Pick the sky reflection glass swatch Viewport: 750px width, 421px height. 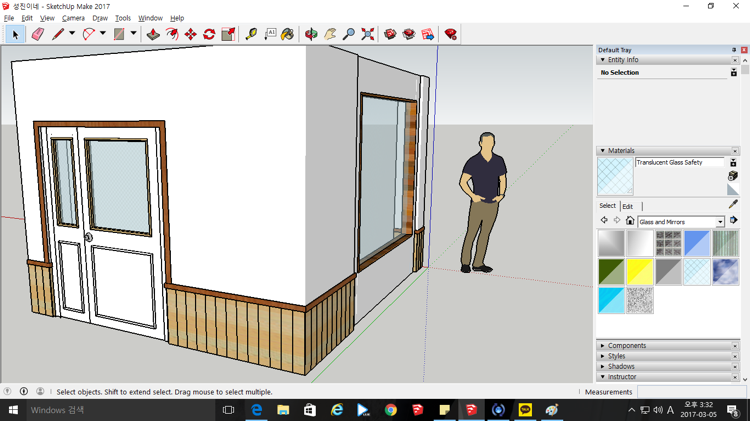point(726,272)
